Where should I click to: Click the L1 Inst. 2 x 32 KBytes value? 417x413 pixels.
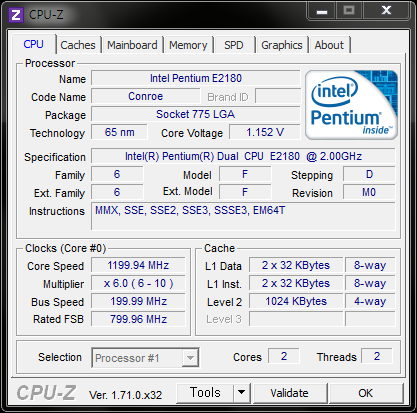pos(296,283)
